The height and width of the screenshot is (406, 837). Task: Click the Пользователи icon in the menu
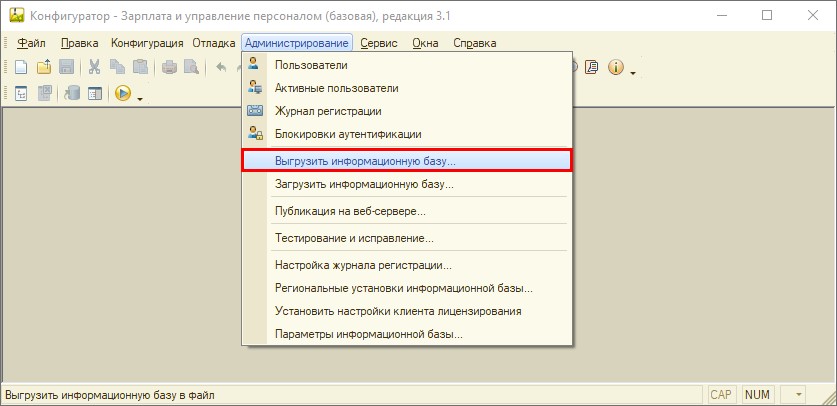[254, 65]
